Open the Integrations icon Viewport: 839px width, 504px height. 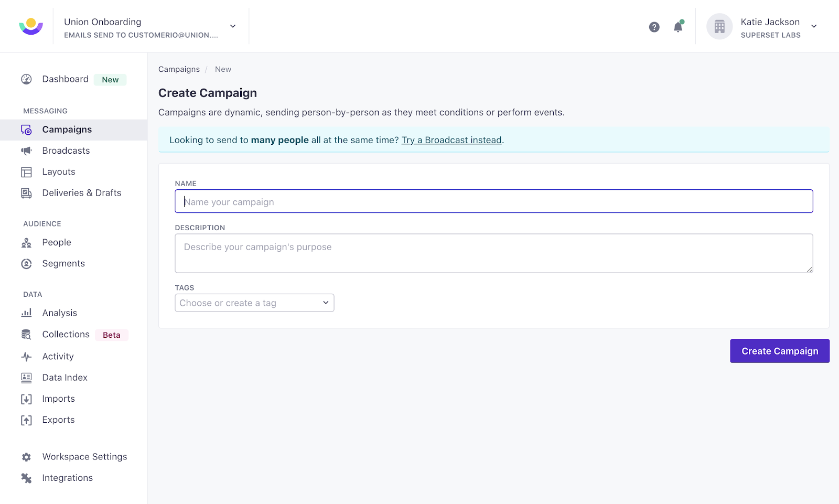coord(26,478)
